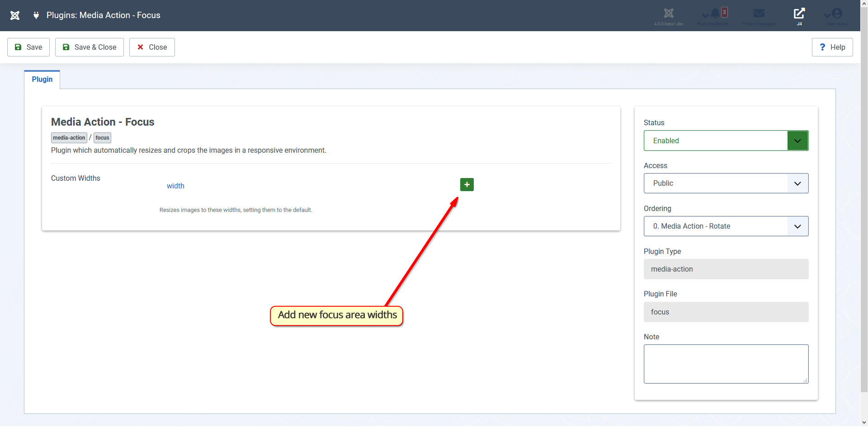Image resolution: width=868 pixels, height=427 pixels.
Task: Click the Plugin File field showing focus
Action: [726, 312]
